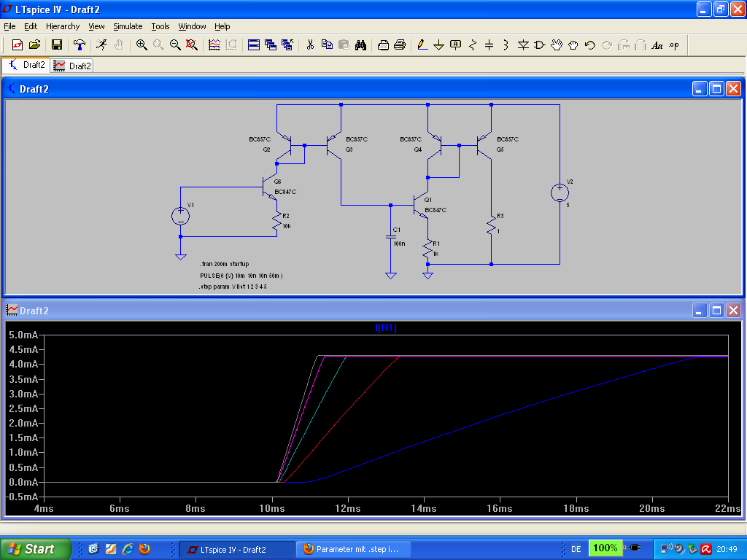Screen dimensions: 747x560
Task: Choose the Diode component tool
Action: click(523, 45)
